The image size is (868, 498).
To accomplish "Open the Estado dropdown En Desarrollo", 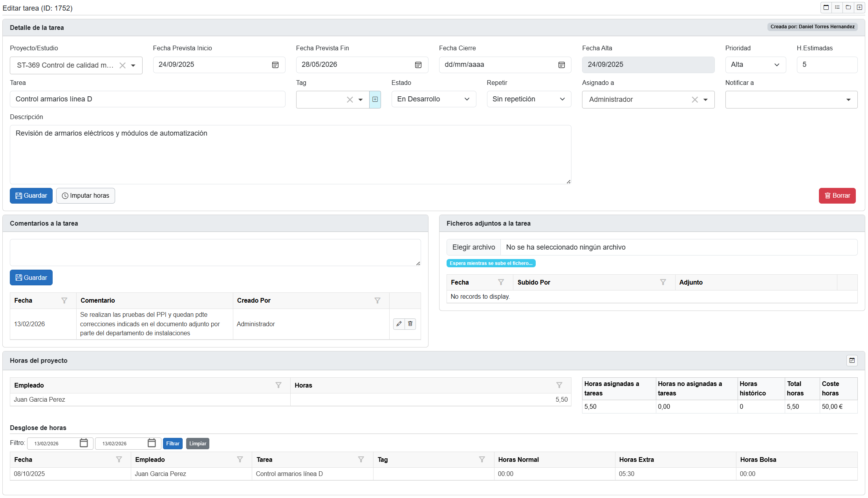I will (x=433, y=99).
